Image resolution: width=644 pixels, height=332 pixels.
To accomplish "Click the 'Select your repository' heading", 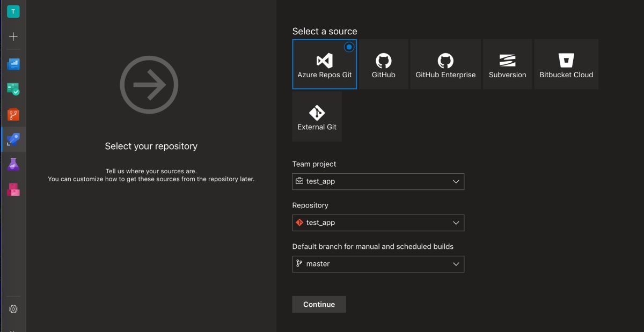I will [x=151, y=146].
